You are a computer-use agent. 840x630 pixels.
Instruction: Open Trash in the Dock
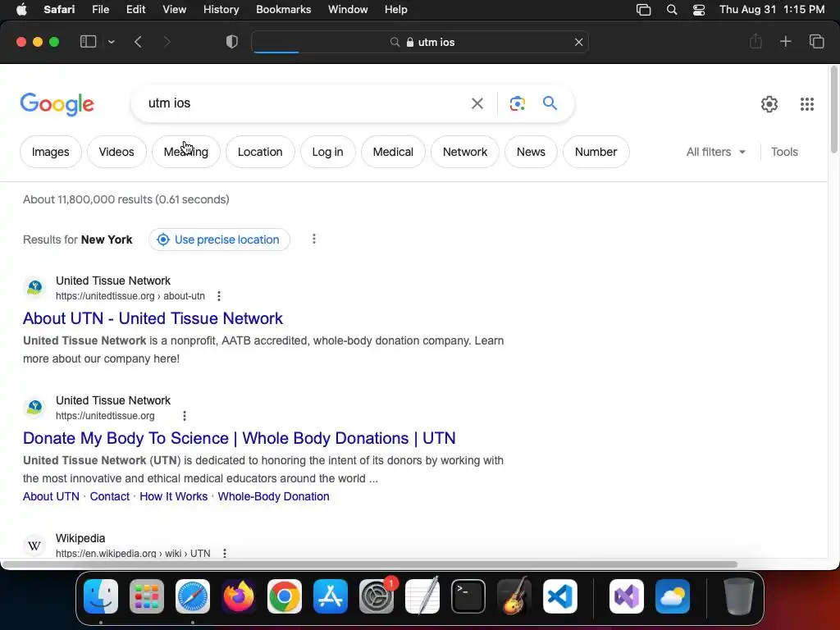(739, 596)
